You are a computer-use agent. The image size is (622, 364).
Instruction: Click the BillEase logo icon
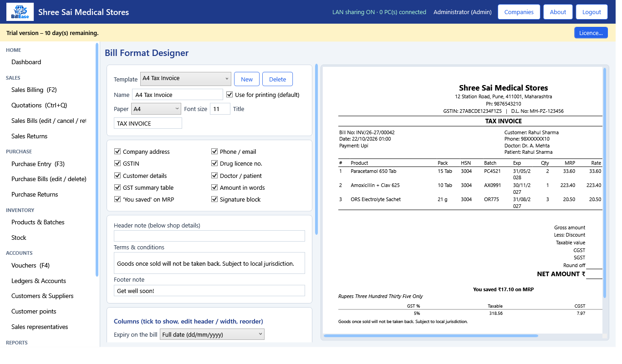click(x=20, y=12)
